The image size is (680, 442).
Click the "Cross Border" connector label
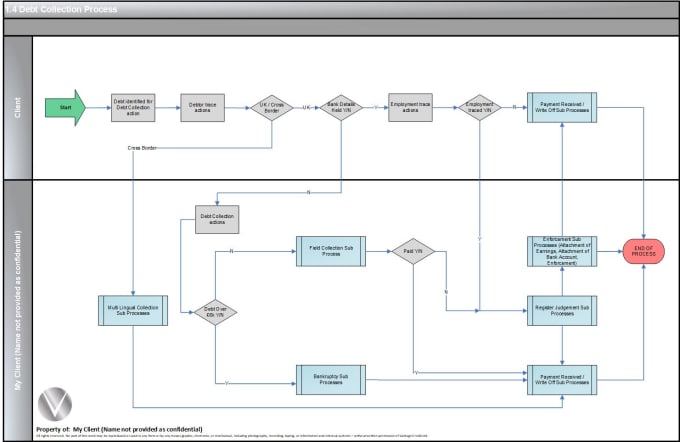[142, 148]
